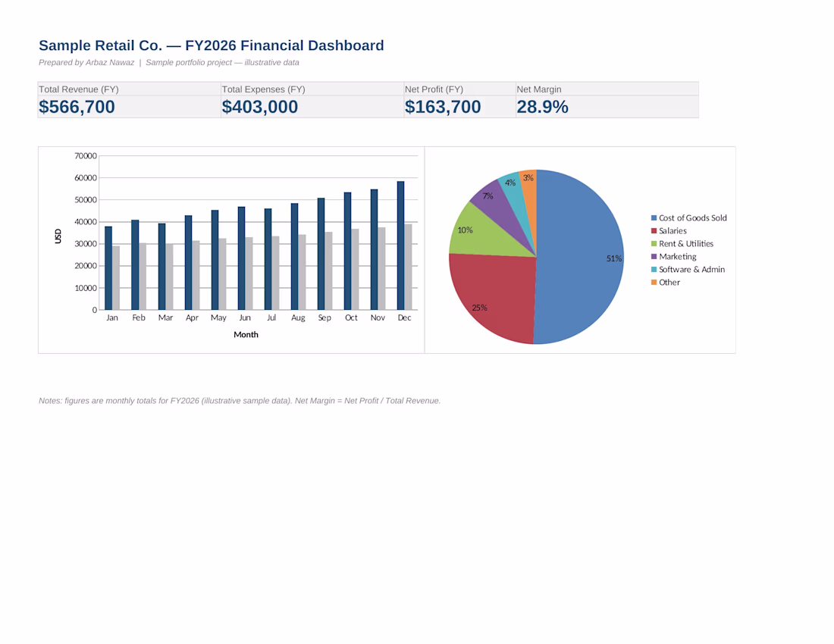Click the Notes footnote about Net Margin
834x644 pixels.
point(240,401)
